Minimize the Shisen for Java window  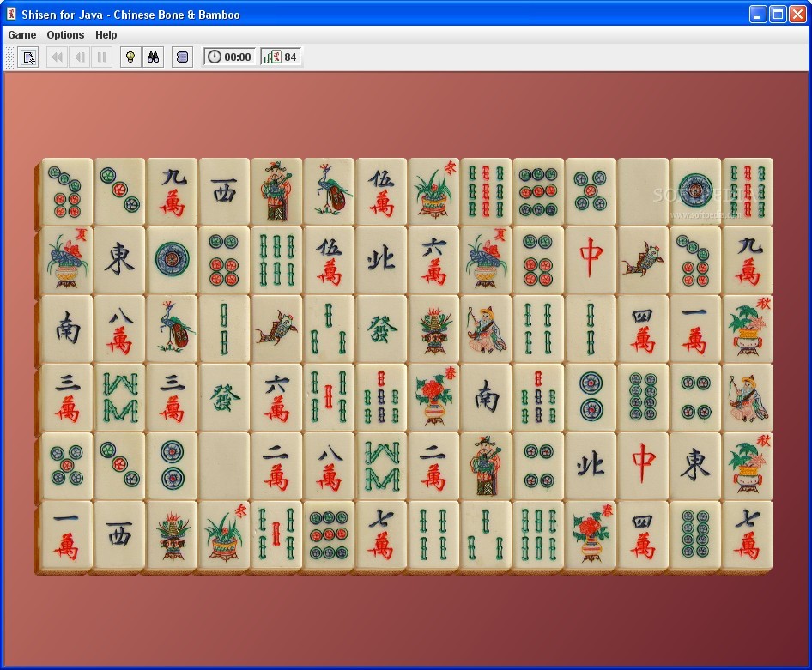[x=758, y=15]
